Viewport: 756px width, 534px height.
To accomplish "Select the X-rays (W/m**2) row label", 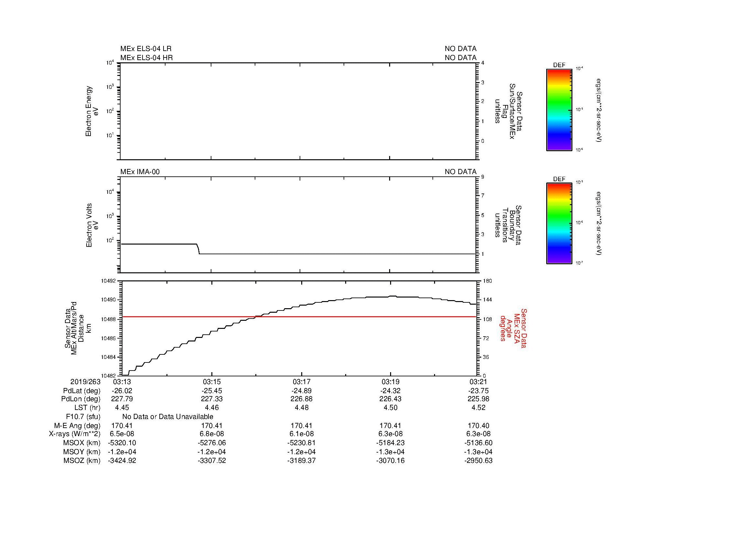I will point(74,434).
